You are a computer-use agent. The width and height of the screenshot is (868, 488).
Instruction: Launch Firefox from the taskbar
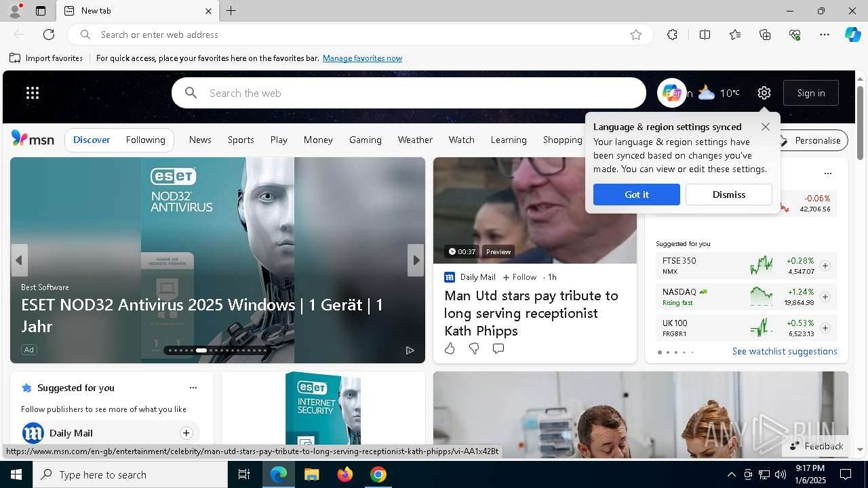tap(345, 474)
